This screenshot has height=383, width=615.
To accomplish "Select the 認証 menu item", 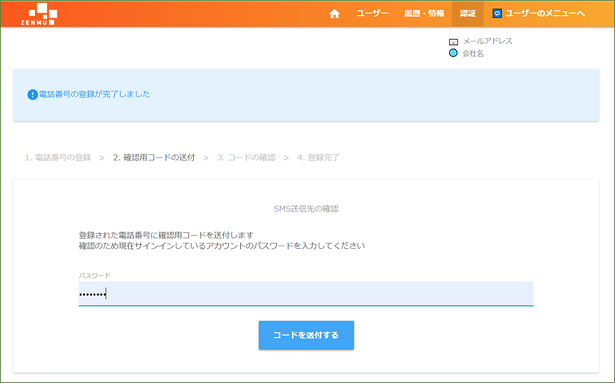I will pos(468,14).
